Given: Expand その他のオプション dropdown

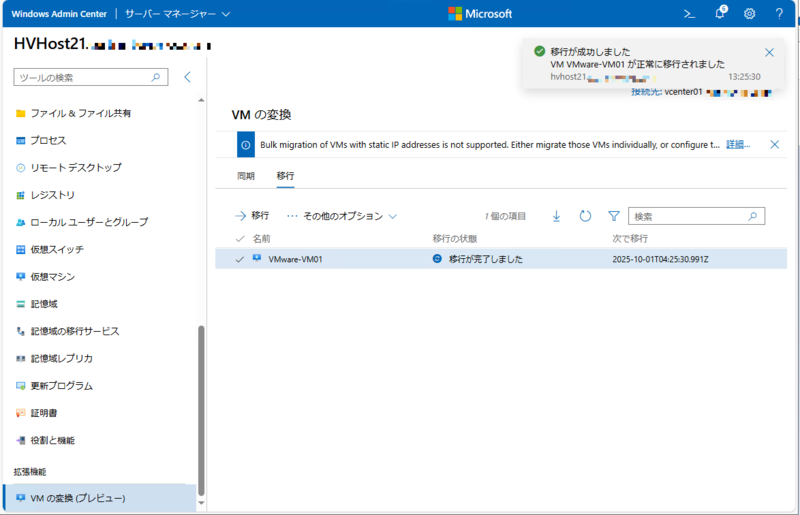Looking at the screenshot, I should [x=342, y=216].
